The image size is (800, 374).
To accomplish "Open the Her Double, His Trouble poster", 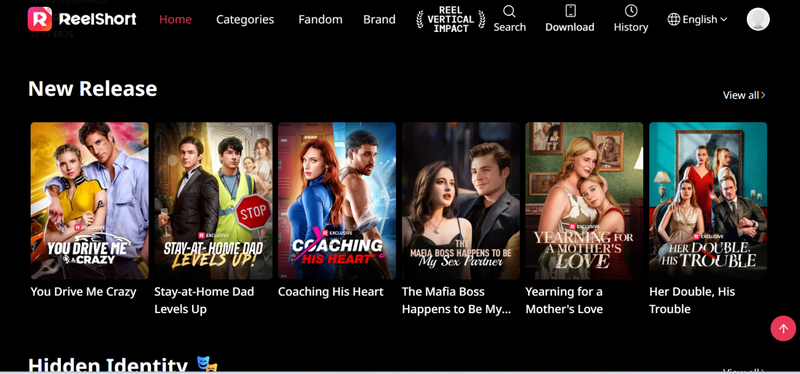I will 708,201.
